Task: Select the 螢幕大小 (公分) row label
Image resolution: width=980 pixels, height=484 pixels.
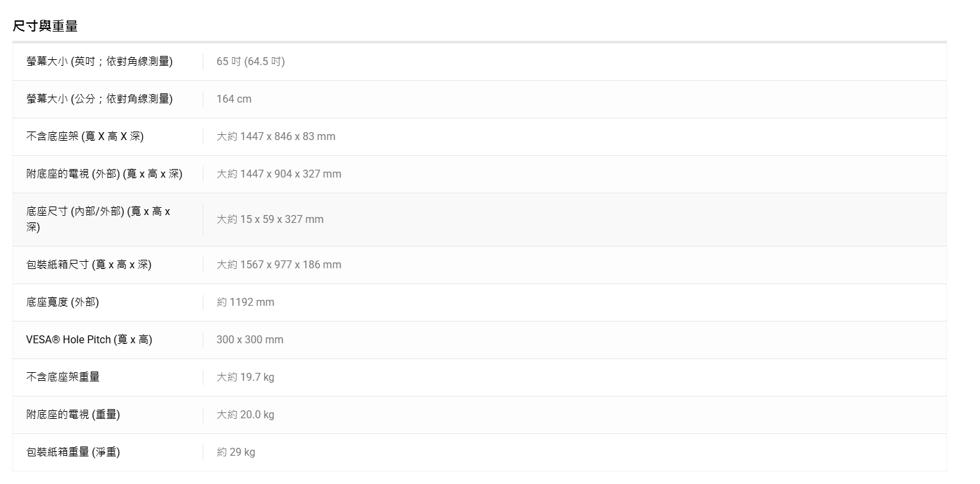Action: tap(99, 99)
